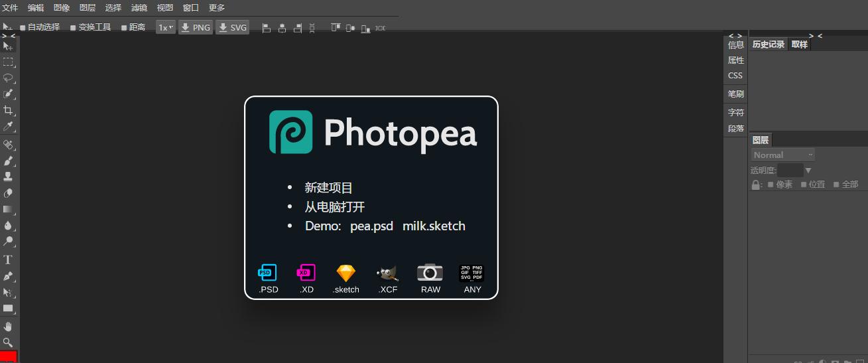
Task: Select the Magic Wand selection tool
Action: (8, 94)
